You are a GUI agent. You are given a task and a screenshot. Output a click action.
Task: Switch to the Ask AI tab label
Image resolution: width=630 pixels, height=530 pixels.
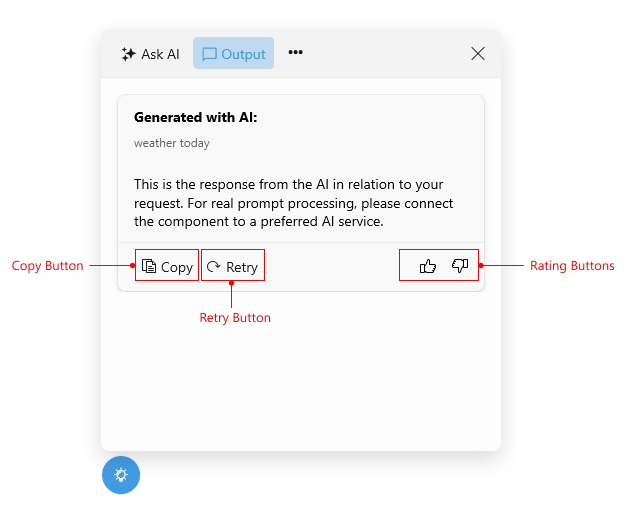click(160, 54)
